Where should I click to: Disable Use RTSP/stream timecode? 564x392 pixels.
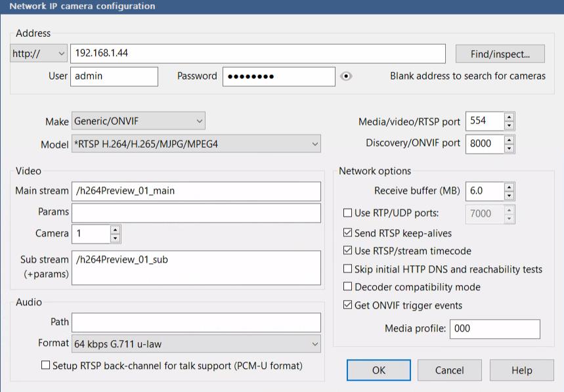348,251
